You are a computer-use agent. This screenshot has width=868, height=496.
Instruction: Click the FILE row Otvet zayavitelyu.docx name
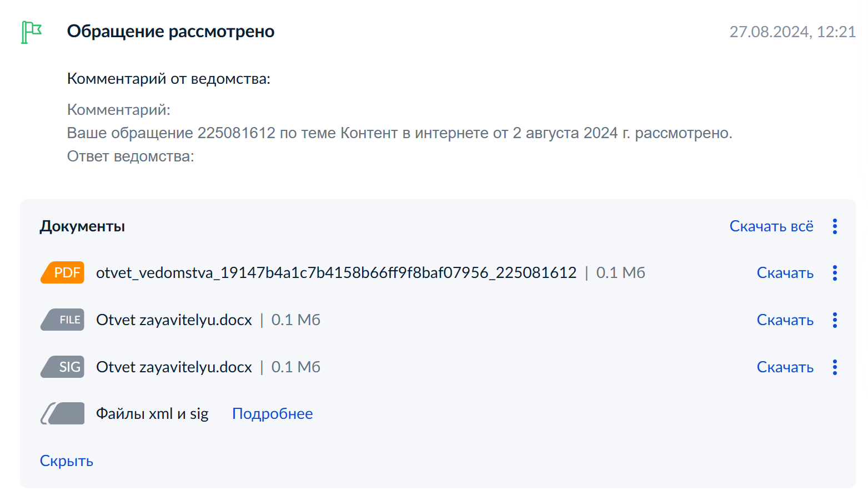coord(174,320)
